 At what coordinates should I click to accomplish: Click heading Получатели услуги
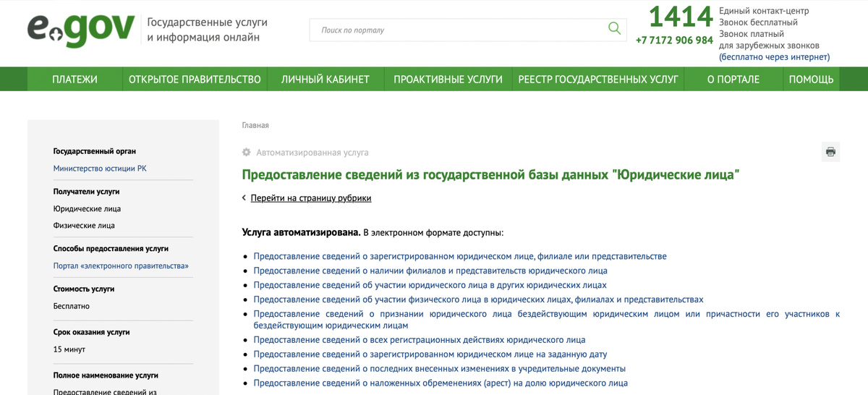[x=87, y=192]
